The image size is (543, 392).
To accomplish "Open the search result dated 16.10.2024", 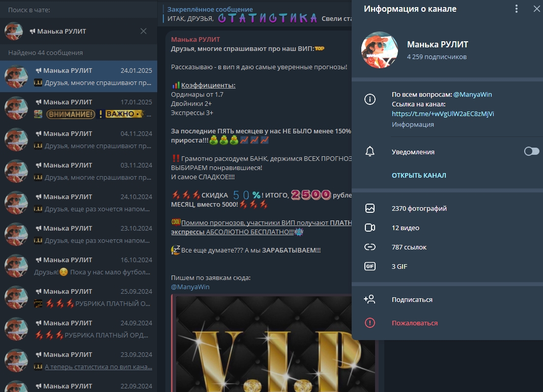I will (x=79, y=266).
